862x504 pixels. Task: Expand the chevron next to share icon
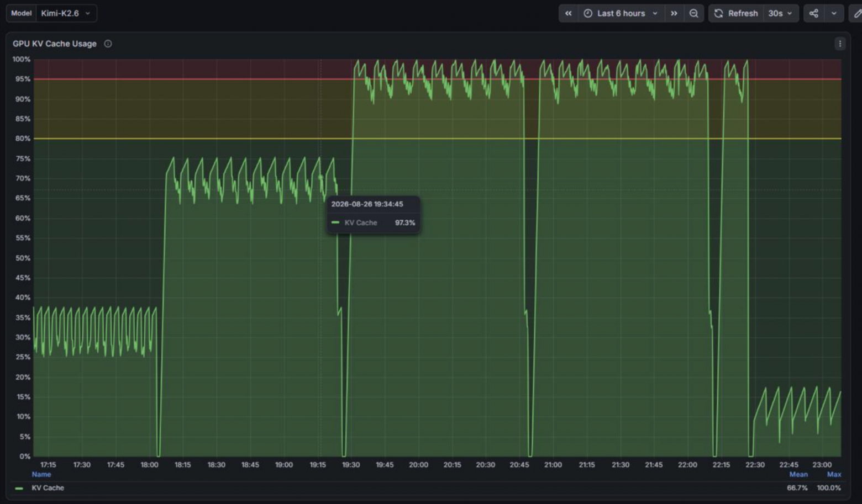834,13
